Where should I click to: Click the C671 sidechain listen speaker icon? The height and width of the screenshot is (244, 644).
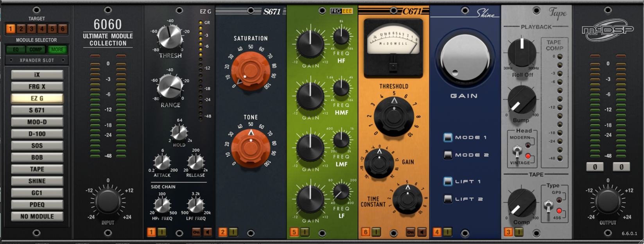pyautogui.click(x=422, y=232)
